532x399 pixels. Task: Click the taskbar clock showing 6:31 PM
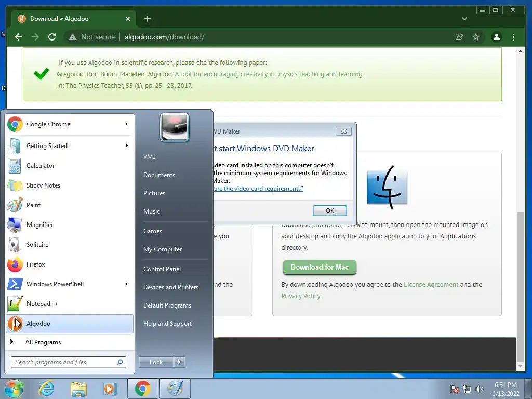506,389
